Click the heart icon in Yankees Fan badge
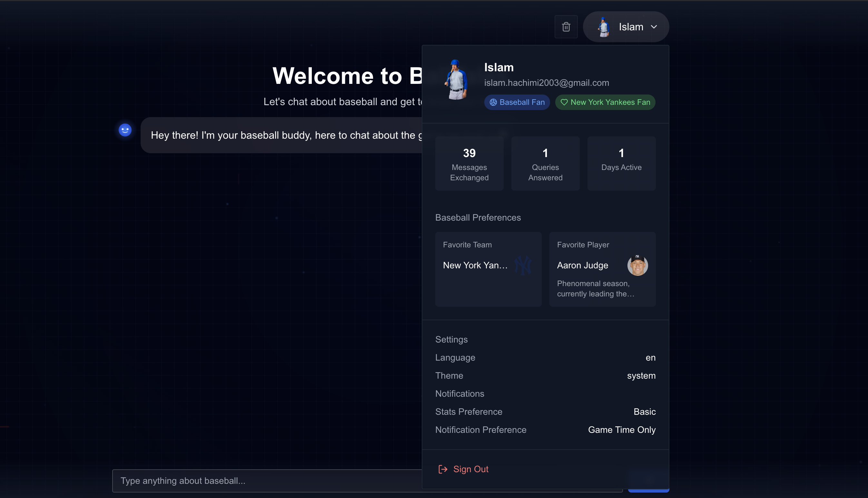The width and height of the screenshot is (868, 498). click(x=564, y=102)
